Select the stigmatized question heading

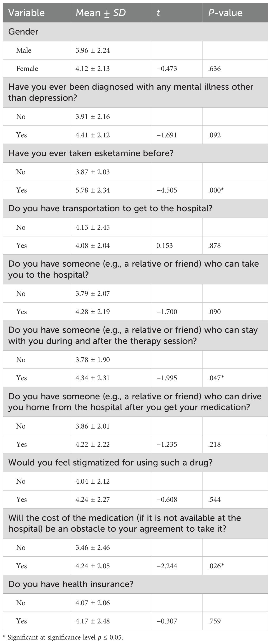(x=110, y=463)
